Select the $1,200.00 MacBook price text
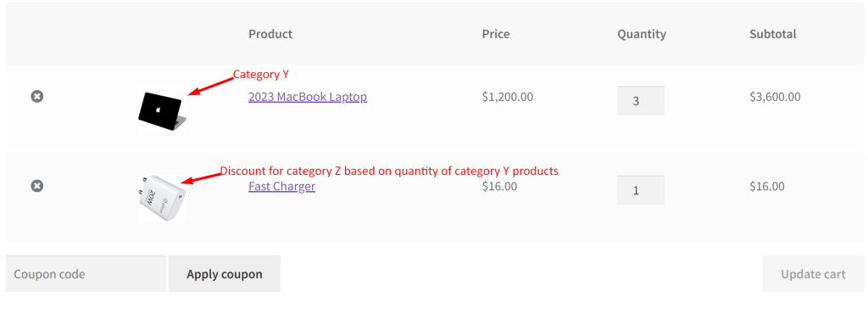868x309 pixels. [508, 97]
